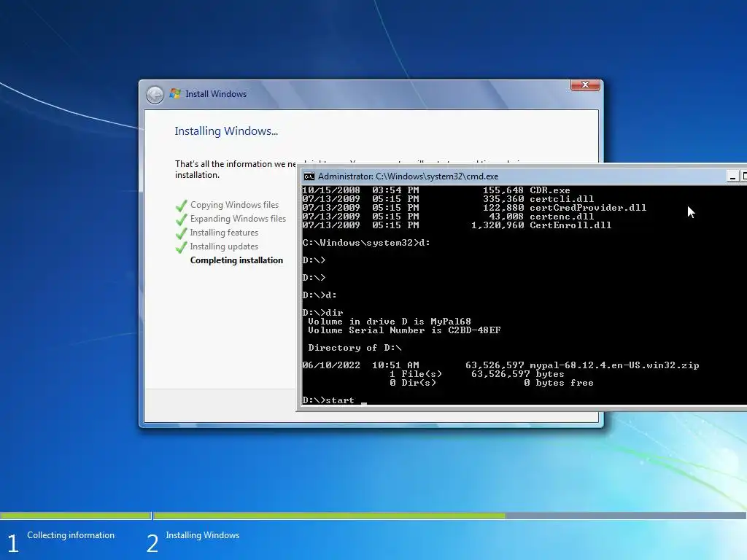Click the 'Install Windows' window title text
This screenshot has width=747, height=560.
pyautogui.click(x=216, y=94)
